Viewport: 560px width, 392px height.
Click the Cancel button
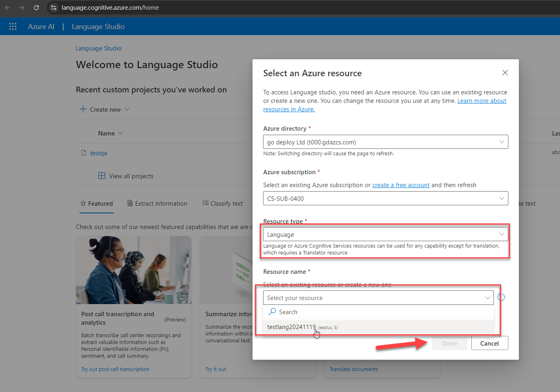click(x=489, y=343)
